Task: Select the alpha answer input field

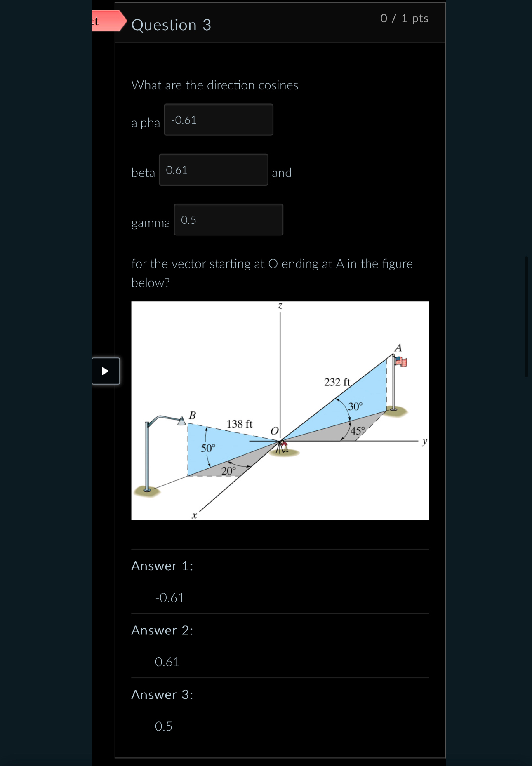Action: 219,120
